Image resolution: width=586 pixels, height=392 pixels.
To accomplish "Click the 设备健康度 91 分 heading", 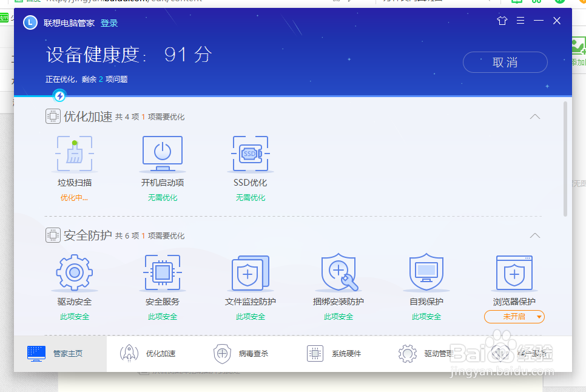I will (129, 55).
